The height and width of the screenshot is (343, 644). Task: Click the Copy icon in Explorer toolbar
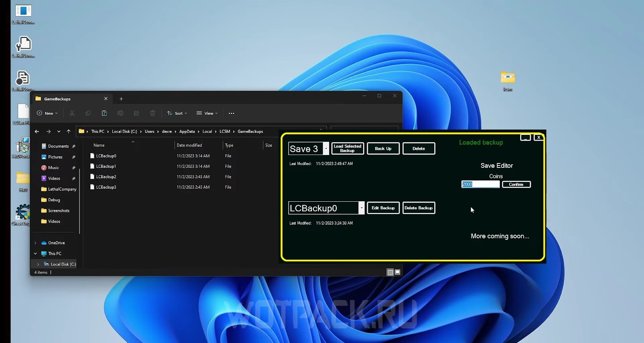point(88,113)
